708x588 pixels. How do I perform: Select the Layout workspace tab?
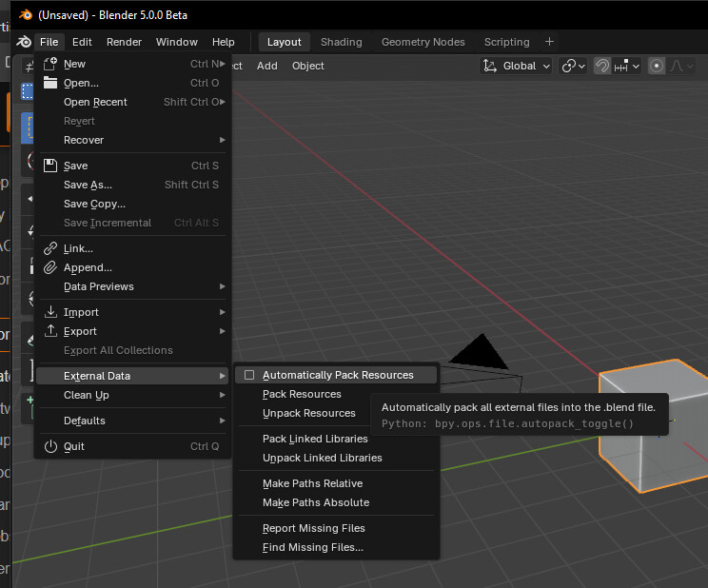click(x=284, y=42)
